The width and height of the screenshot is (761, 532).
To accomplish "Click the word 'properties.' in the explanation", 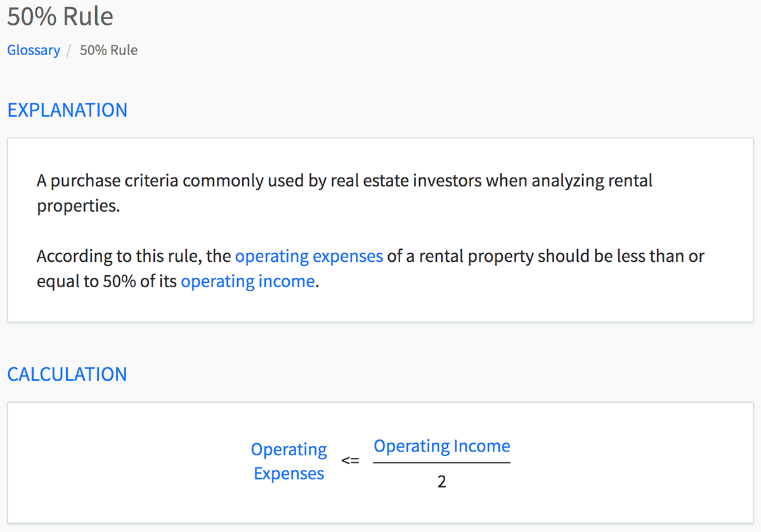I will click(78, 206).
